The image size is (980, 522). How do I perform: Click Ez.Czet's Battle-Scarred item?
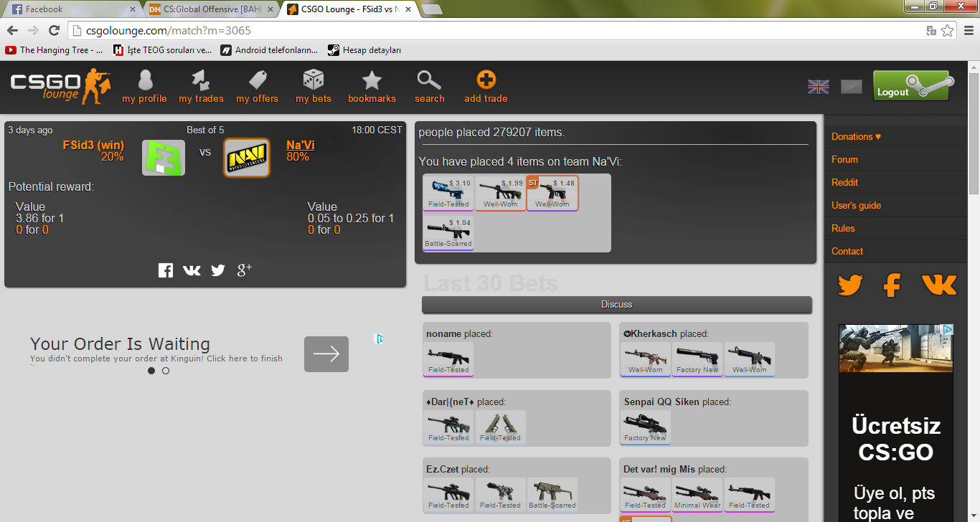coord(552,495)
